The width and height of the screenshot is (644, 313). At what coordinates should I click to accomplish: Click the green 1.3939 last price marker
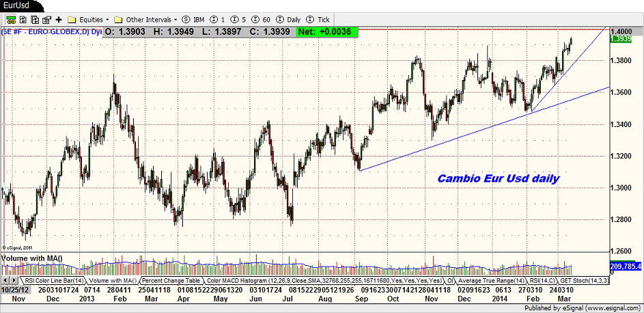621,38
